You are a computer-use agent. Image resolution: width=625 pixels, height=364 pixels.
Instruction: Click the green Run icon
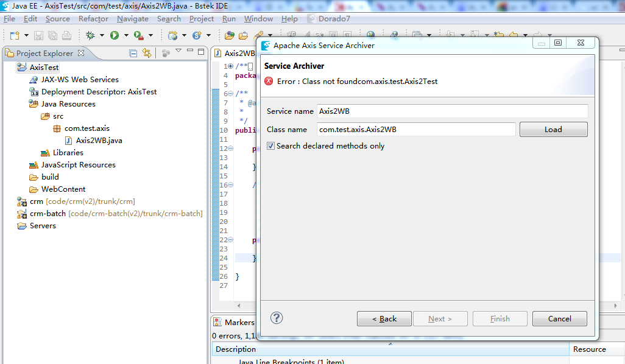coord(115,35)
